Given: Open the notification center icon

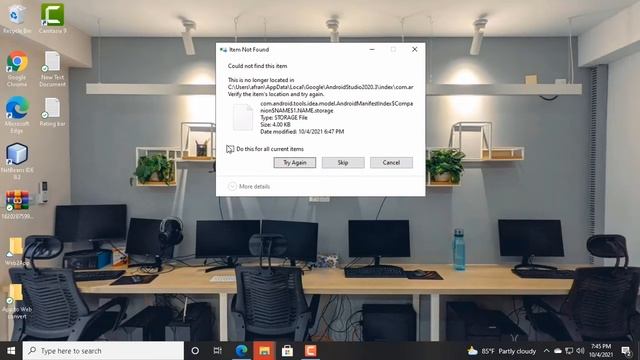Looking at the screenshot, I should tap(626, 351).
